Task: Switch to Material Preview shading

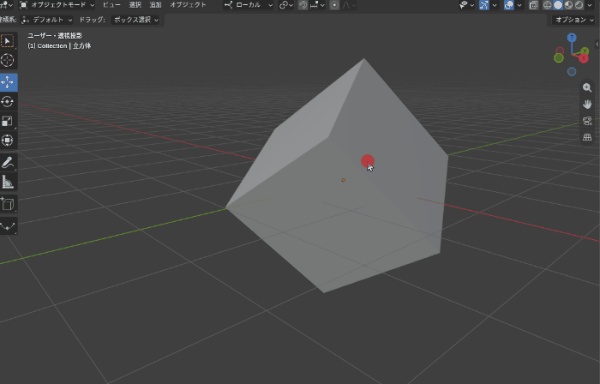Action: click(569, 5)
